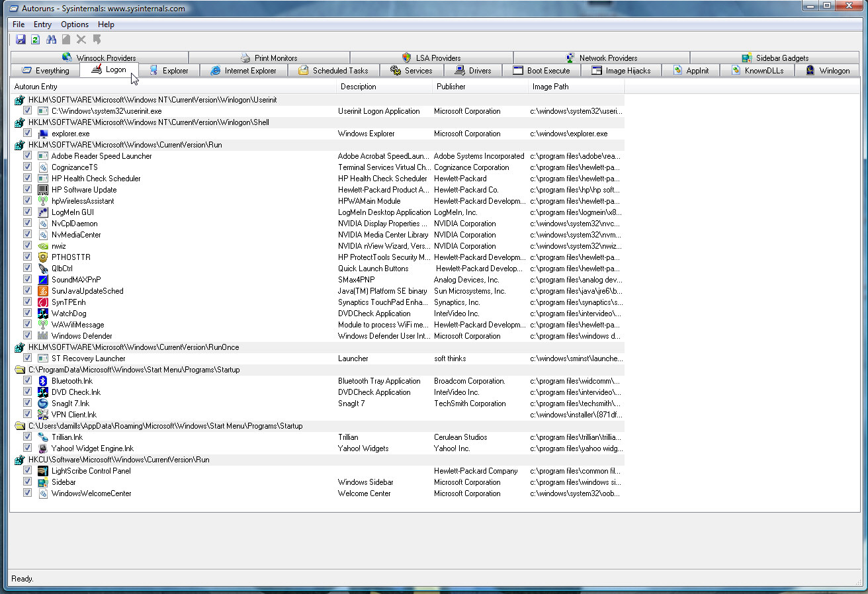
Task: Open the Options menu
Action: pyautogui.click(x=75, y=24)
